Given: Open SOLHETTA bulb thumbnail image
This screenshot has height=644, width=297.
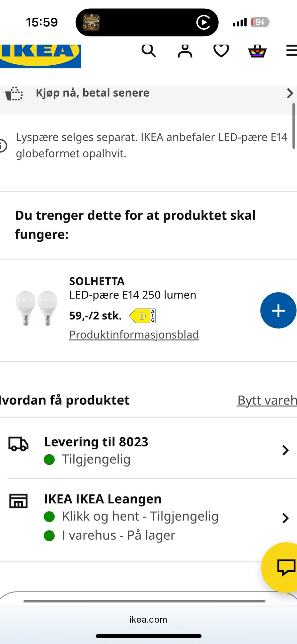Looking at the screenshot, I should [37, 309].
